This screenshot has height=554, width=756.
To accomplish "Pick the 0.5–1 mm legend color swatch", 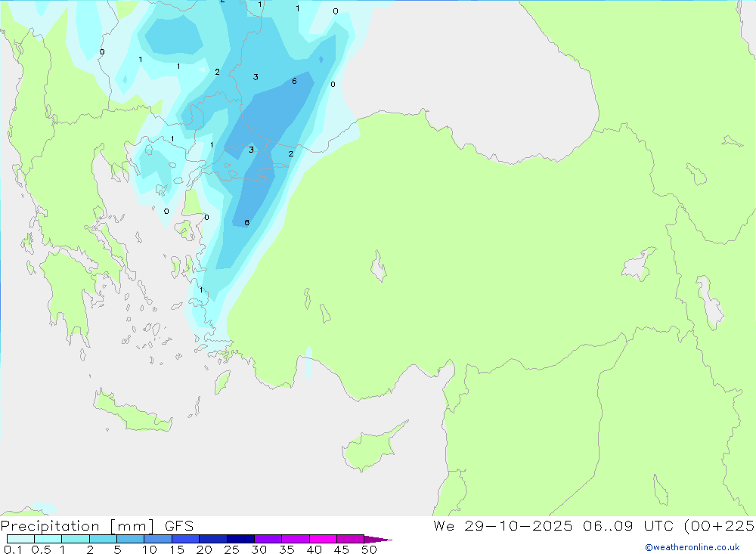I will (48, 539).
